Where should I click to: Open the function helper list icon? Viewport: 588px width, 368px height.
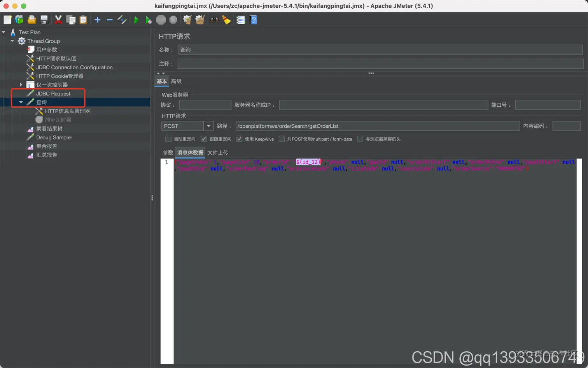point(241,20)
